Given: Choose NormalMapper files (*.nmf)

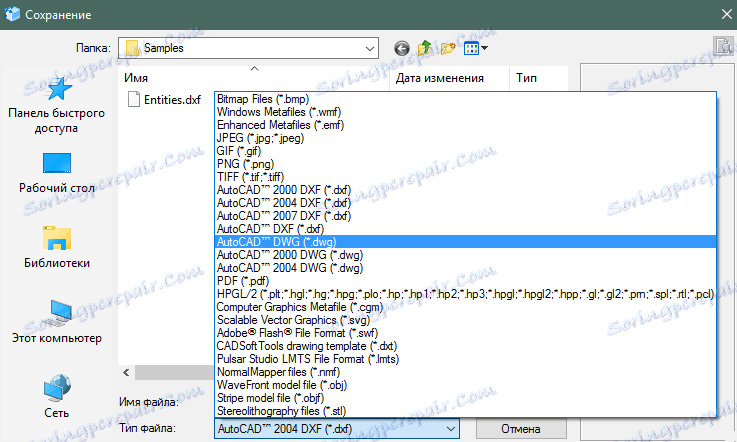Looking at the screenshot, I should tap(465, 372).
